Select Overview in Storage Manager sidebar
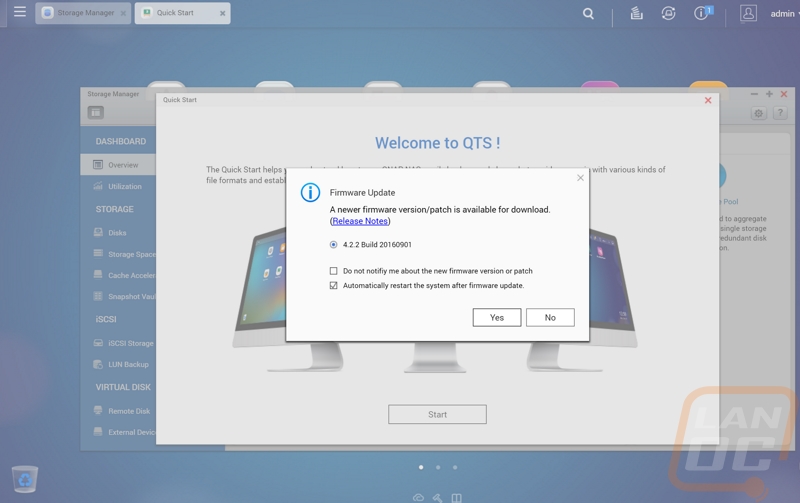The image size is (800, 503). pyautogui.click(x=118, y=165)
